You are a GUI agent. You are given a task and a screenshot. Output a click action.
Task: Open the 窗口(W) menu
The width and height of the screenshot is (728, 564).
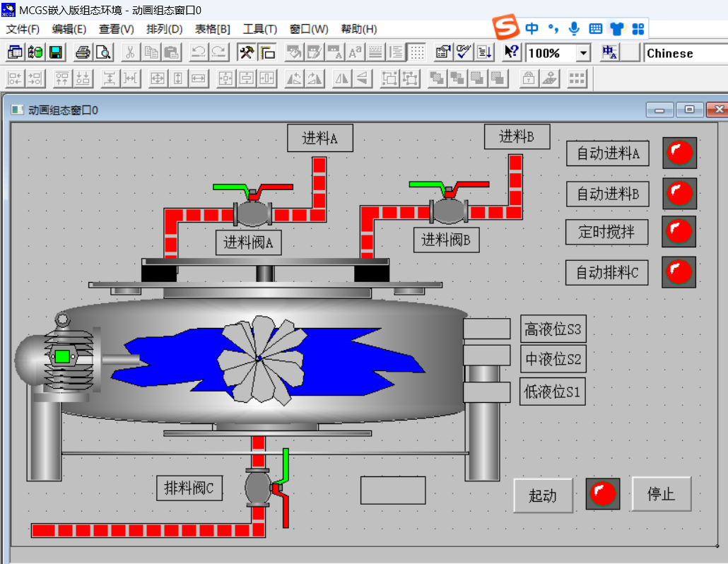pos(309,29)
